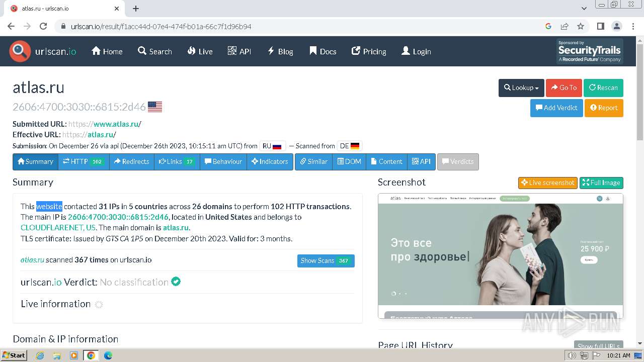644x362 pixels.
Task: Open the result API tab
Action: click(x=421, y=161)
